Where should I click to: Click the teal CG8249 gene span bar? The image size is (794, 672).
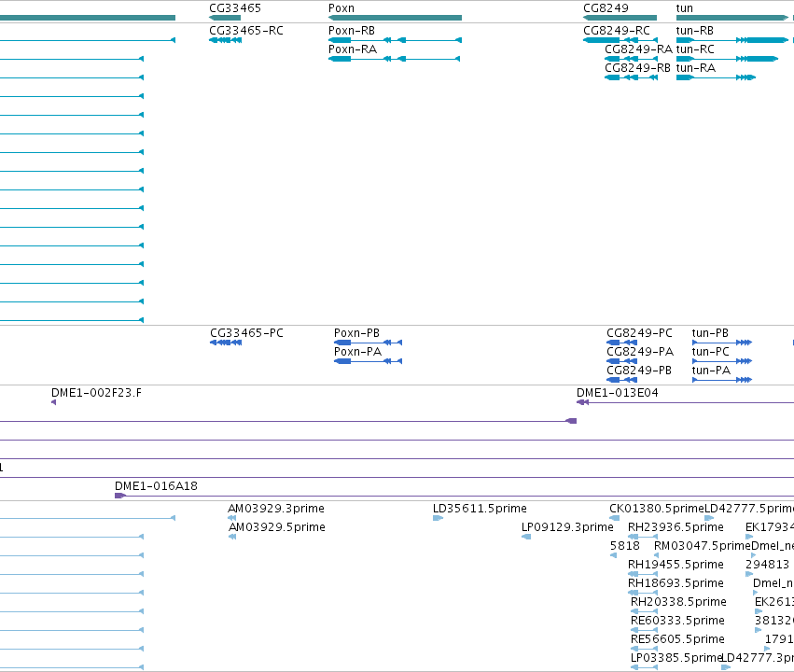click(620, 18)
